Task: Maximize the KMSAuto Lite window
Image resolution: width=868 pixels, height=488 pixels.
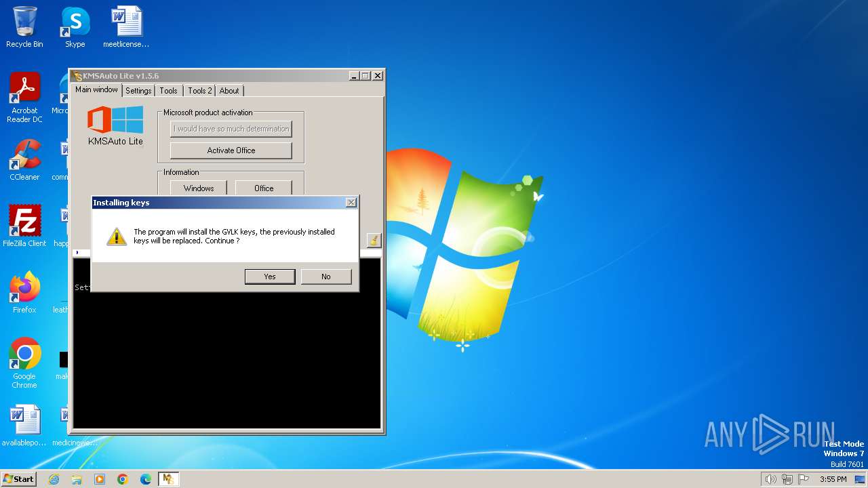Action: (x=366, y=76)
